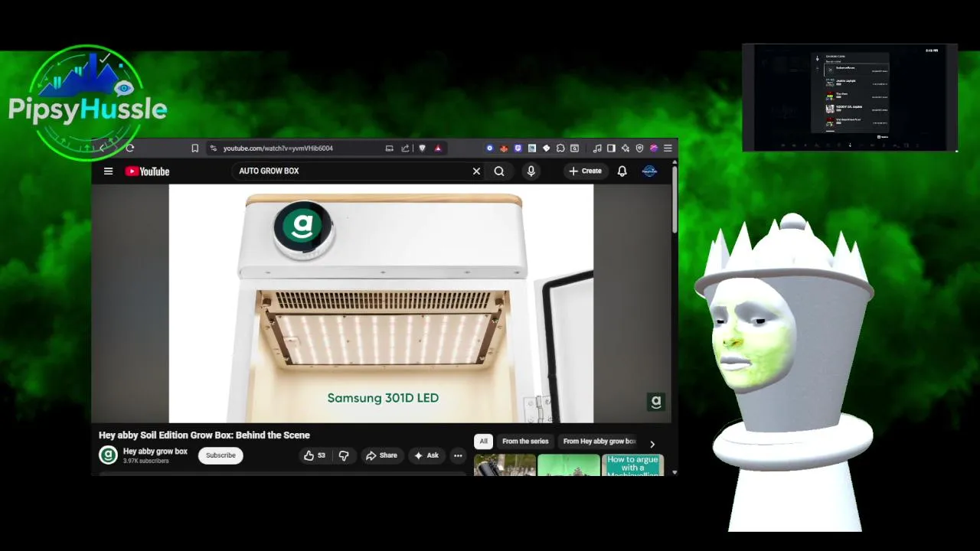Screen dimensions: 980x551
Task: Click the Ask button
Action: point(426,455)
